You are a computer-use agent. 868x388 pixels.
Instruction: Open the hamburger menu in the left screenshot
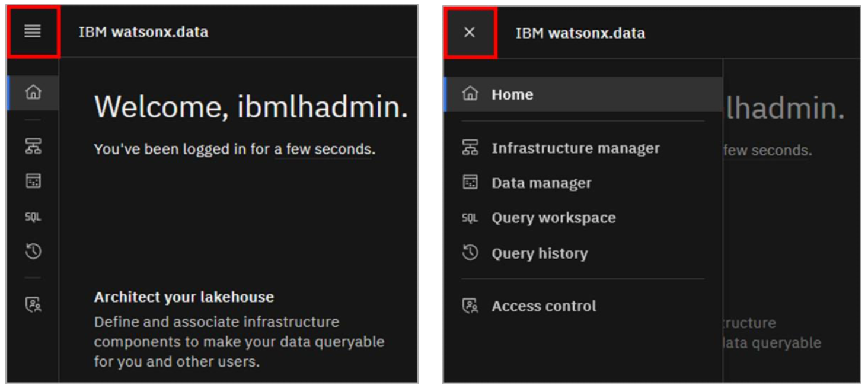point(33,31)
